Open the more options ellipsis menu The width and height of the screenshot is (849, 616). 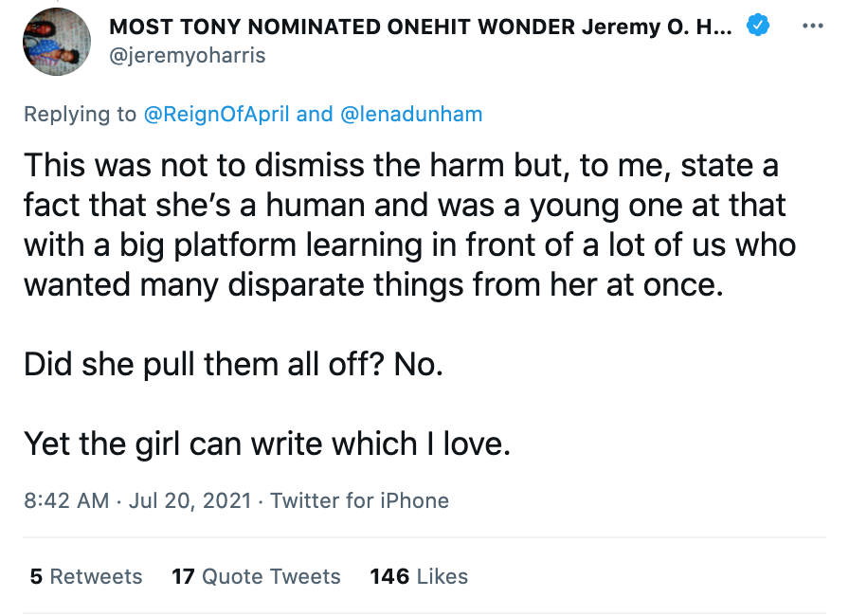[812, 26]
